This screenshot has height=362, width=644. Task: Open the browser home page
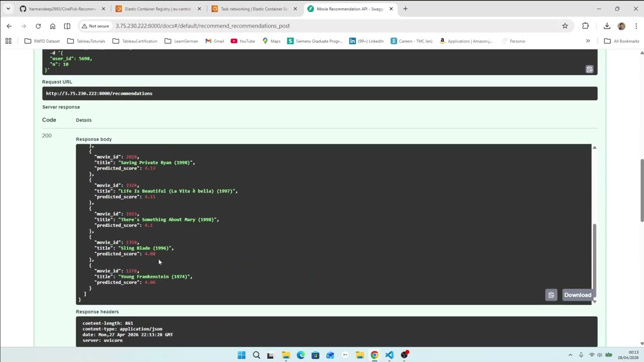[x=52, y=26]
